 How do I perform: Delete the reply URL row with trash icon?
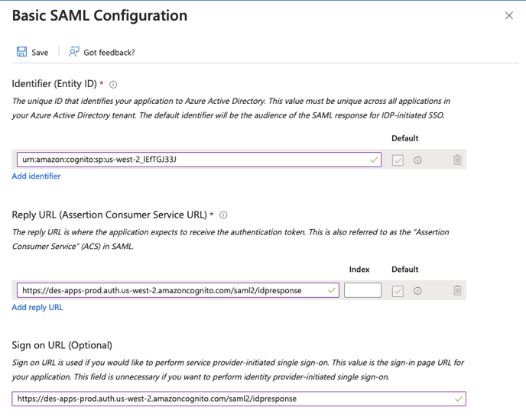pos(457,290)
